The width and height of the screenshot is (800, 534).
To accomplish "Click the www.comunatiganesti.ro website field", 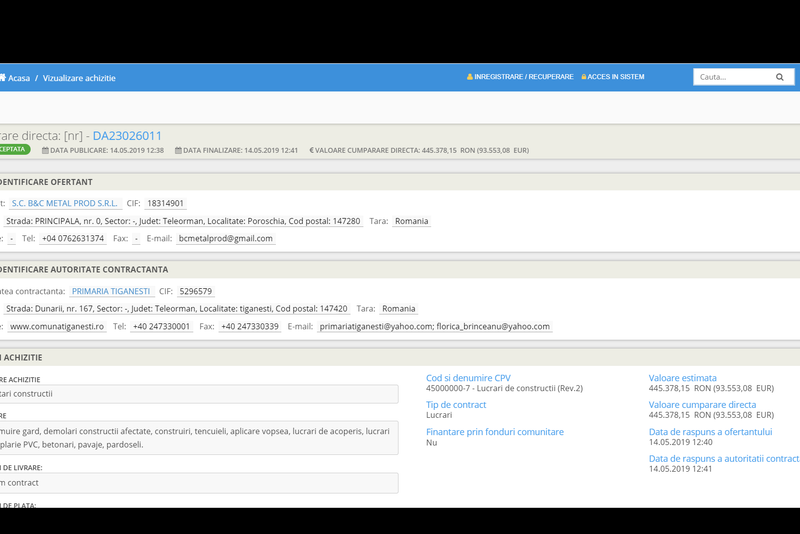I will (x=57, y=326).
